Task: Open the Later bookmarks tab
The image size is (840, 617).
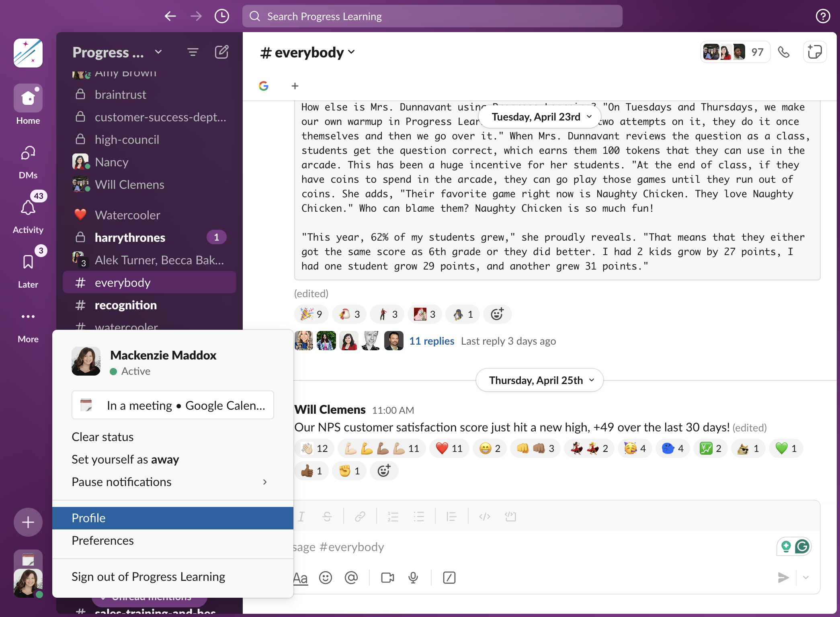Action: (x=28, y=268)
